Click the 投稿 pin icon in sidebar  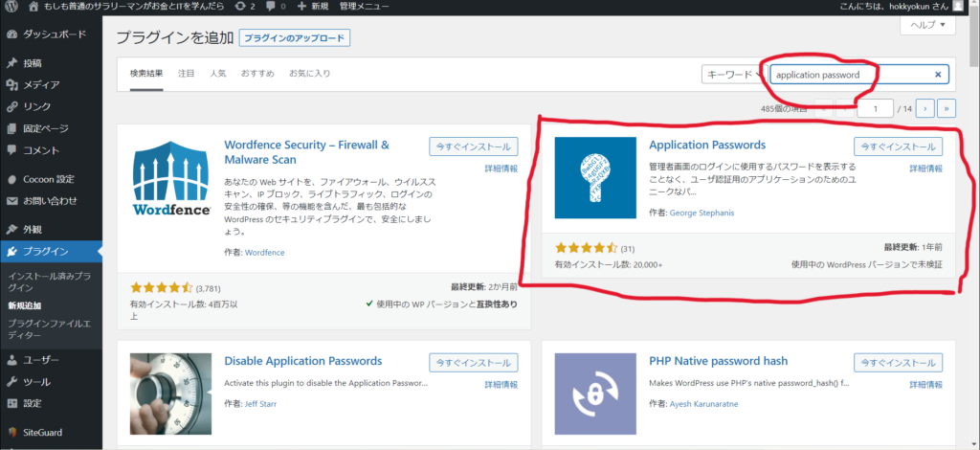[x=11, y=63]
